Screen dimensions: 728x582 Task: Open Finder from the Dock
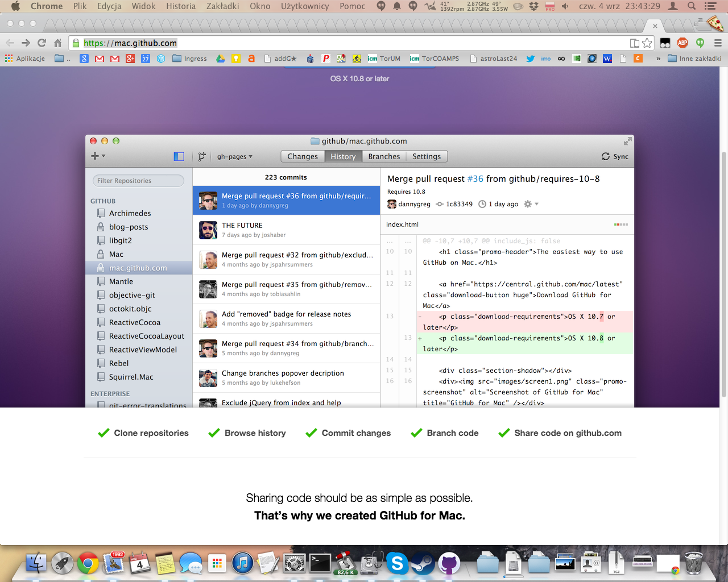point(36,563)
